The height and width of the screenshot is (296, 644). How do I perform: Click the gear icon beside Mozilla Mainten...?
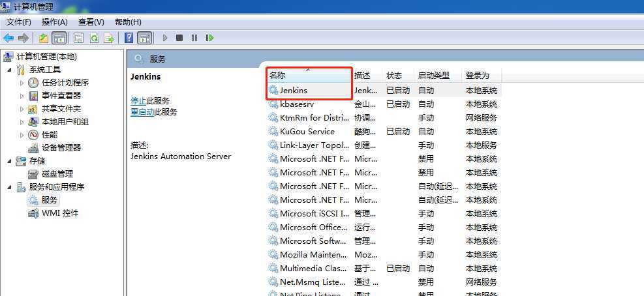pyautogui.click(x=273, y=254)
